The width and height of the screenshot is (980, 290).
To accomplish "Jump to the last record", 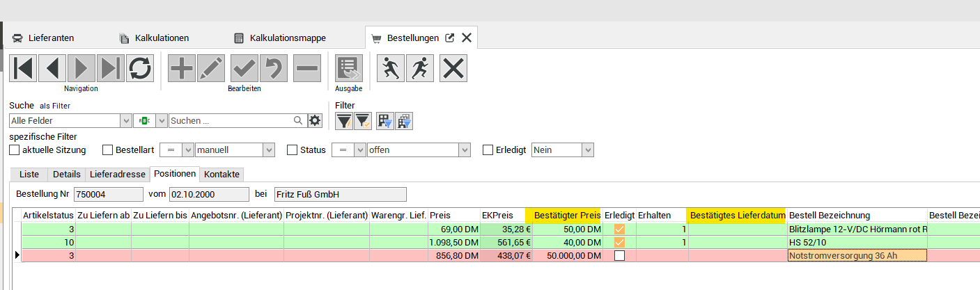I will click(111, 69).
